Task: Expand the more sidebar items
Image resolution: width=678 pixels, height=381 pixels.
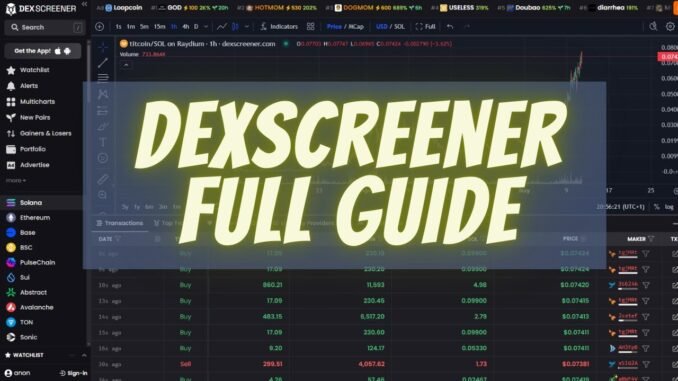Action: pos(16,180)
